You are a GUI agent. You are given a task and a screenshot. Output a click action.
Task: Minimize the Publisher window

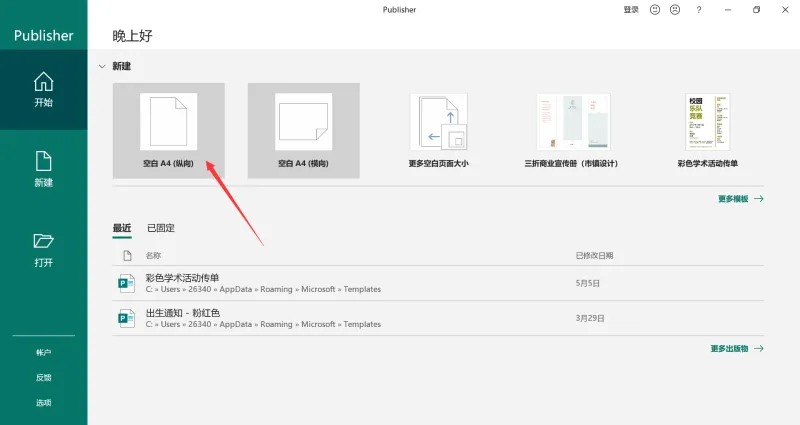(728, 10)
